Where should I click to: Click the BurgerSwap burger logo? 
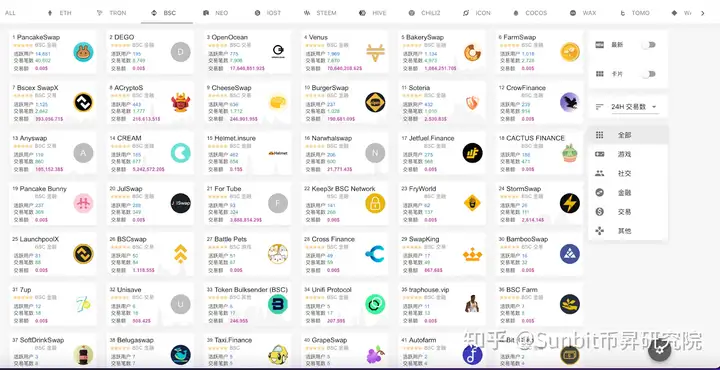(x=375, y=102)
